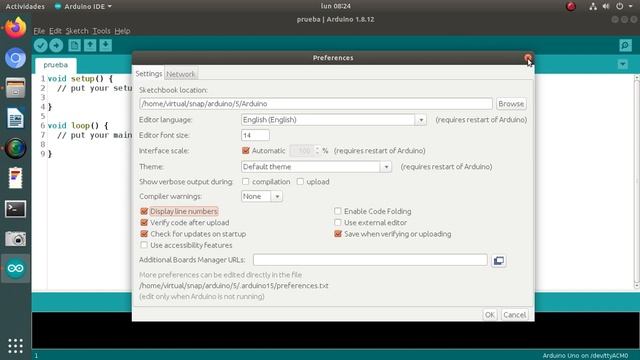The image size is (640, 360).
Task: Open the Serial Monitor magnifier icon
Action: [x=625, y=45]
